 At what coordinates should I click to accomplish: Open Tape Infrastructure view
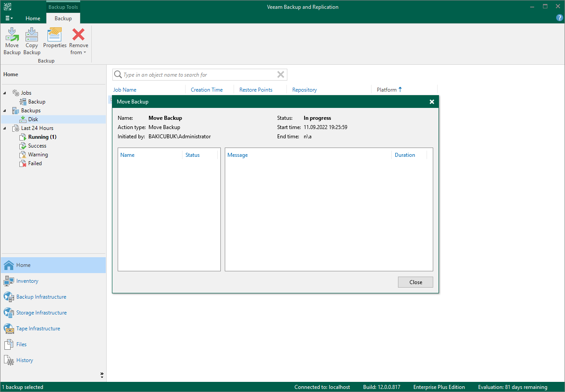pyautogui.click(x=53, y=329)
